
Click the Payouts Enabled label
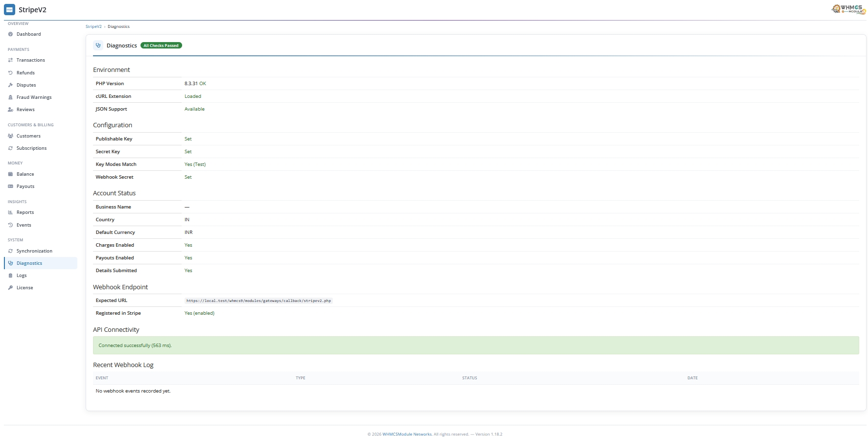pos(115,258)
